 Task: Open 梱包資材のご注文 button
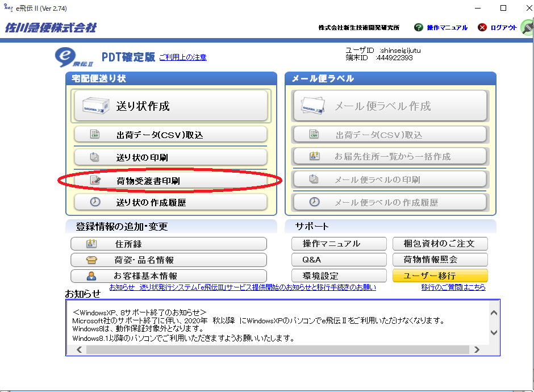click(x=440, y=244)
